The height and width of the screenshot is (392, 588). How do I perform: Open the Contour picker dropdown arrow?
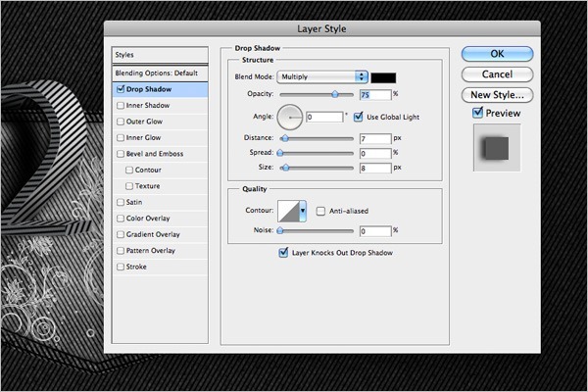(x=303, y=211)
